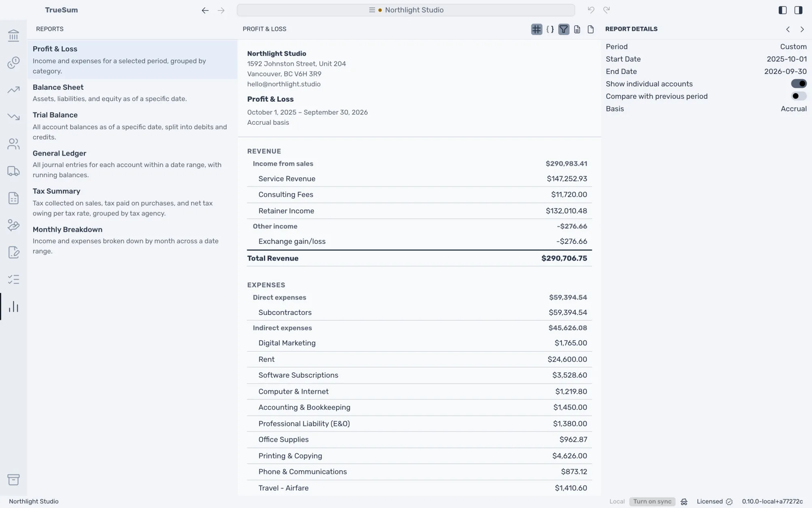812x508 pixels.
Task: Open the bar chart reports sidebar icon
Action: (13, 307)
